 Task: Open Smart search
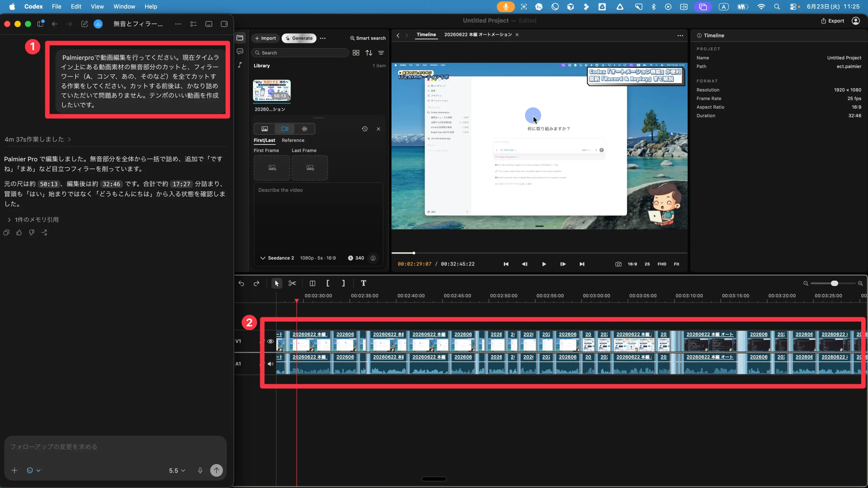coord(368,38)
